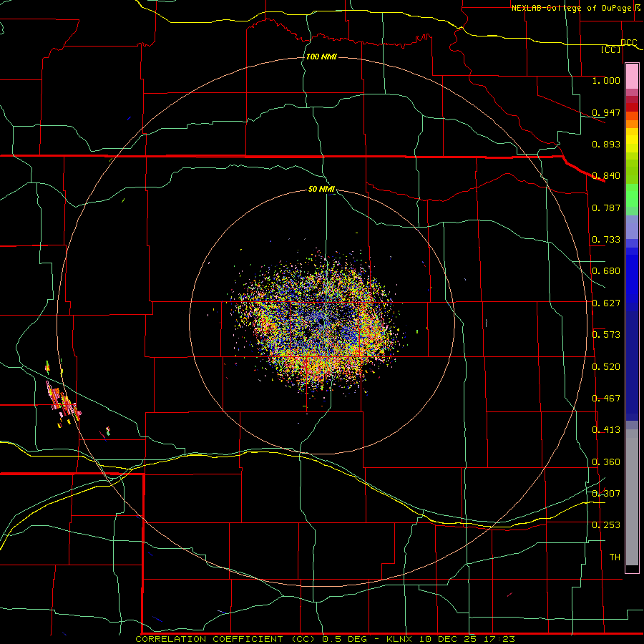644x644 pixels.
Task: Select the 0.733 scale value
Action: 606,240
